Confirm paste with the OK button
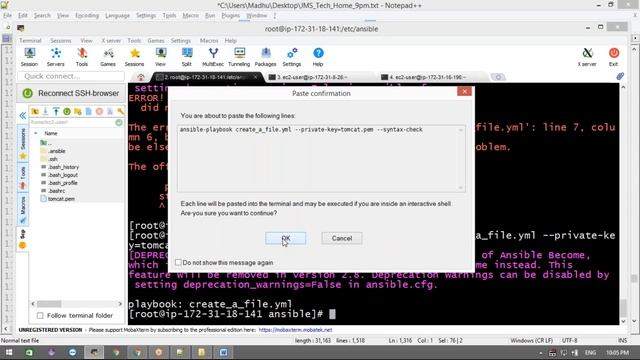Image resolution: width=640 pixels, height=360 pixels. (x=286, y=238)
